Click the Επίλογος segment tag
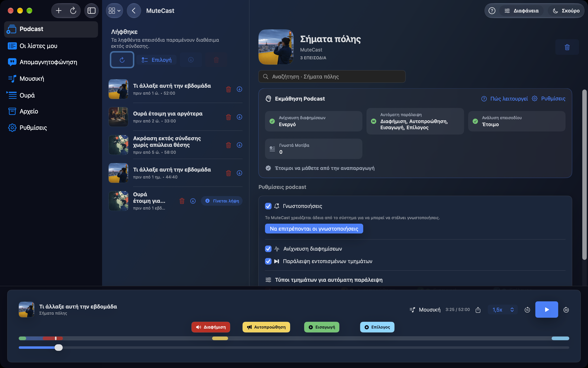Viewport: 588px width, 368px height. pyautogui.click(x=377, y=327)
